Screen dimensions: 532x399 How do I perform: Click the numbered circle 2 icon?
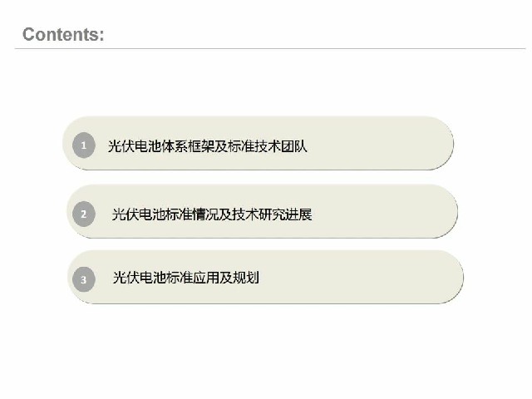coord(84,214)
